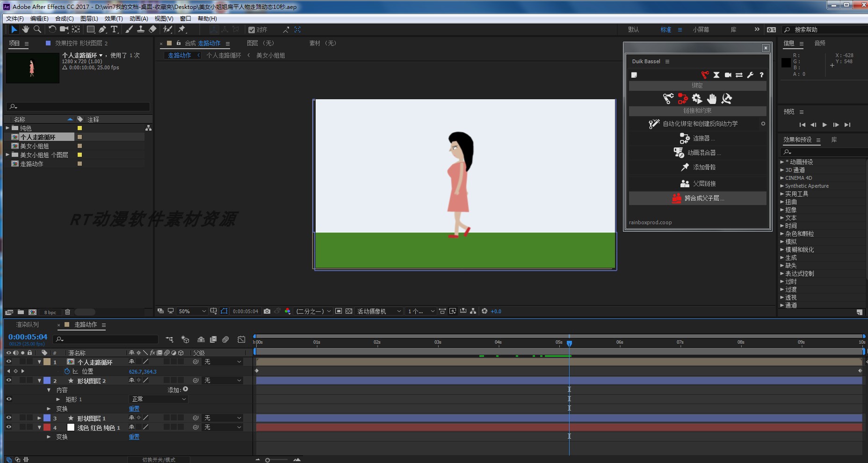Screen dimensions: 868x463
Task: Open the 活动摄像机 view dropdown
Action: (x=379, y=311)
